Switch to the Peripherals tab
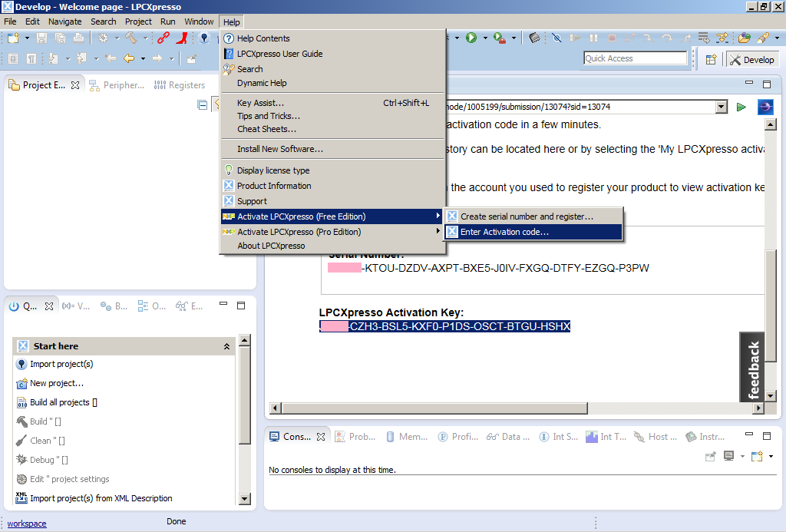Viewport: 786px width, 532px height. [x=117, y=85]
